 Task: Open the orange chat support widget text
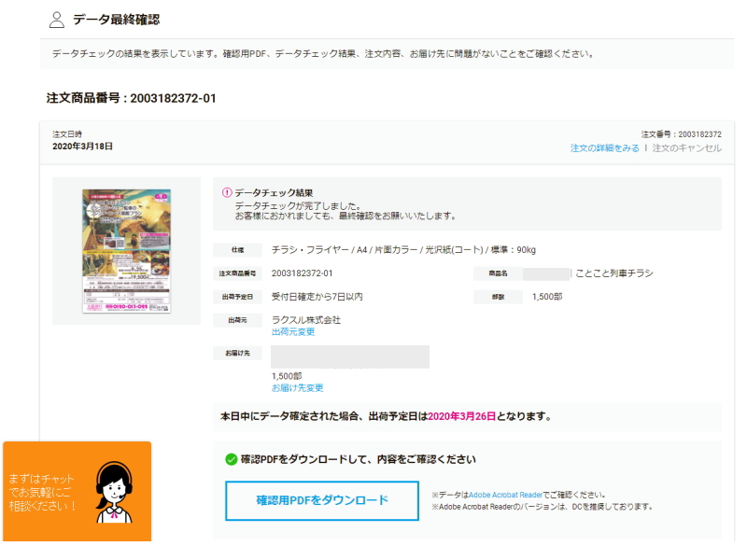(41, 493)
